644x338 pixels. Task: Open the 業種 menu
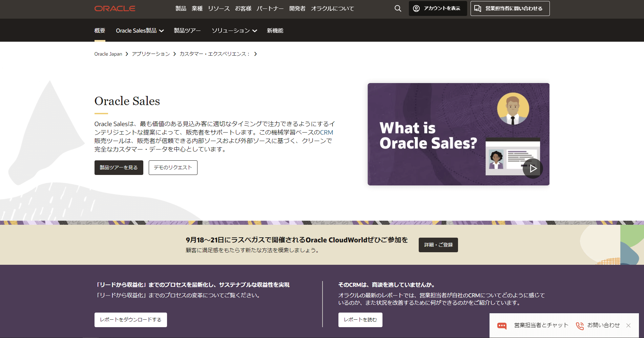[x=197, y=8]
